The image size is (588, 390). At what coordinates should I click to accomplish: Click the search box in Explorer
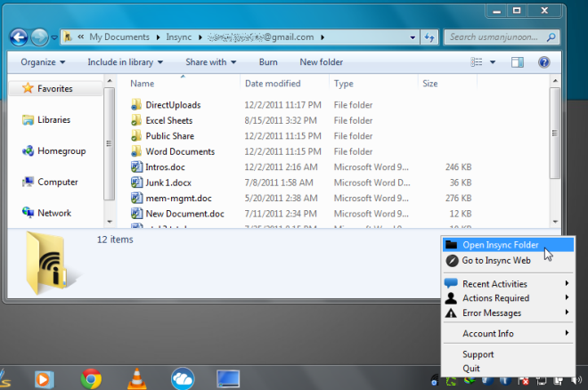click(499, 37)
